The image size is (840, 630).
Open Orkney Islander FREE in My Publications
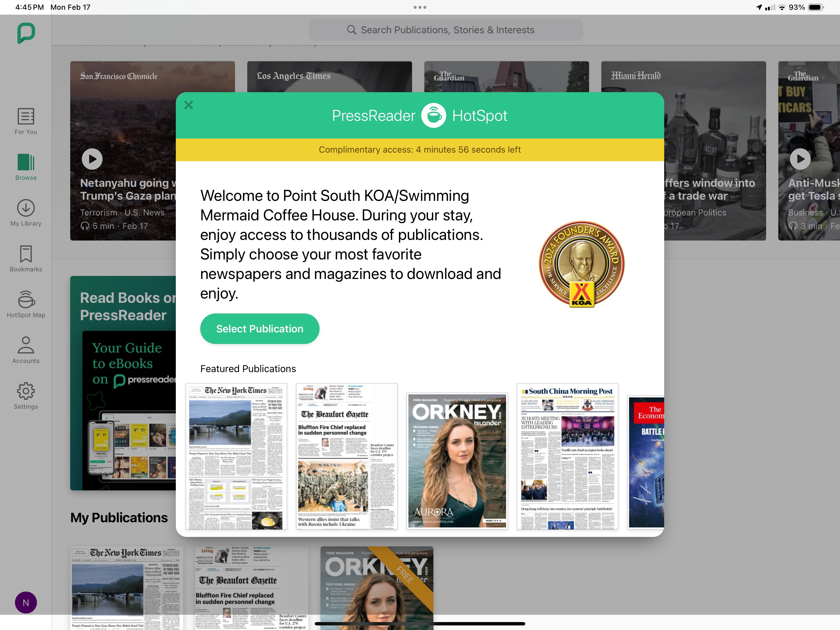377,588
